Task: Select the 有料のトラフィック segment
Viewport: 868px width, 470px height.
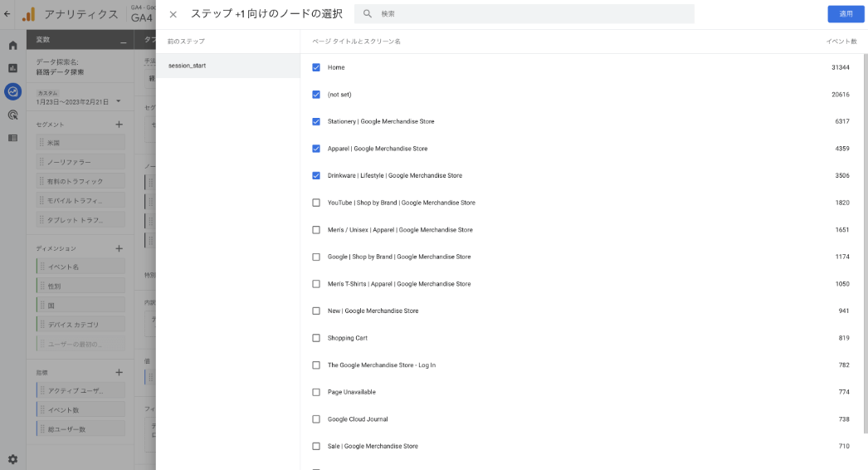Action: click(x=80, y=181)
